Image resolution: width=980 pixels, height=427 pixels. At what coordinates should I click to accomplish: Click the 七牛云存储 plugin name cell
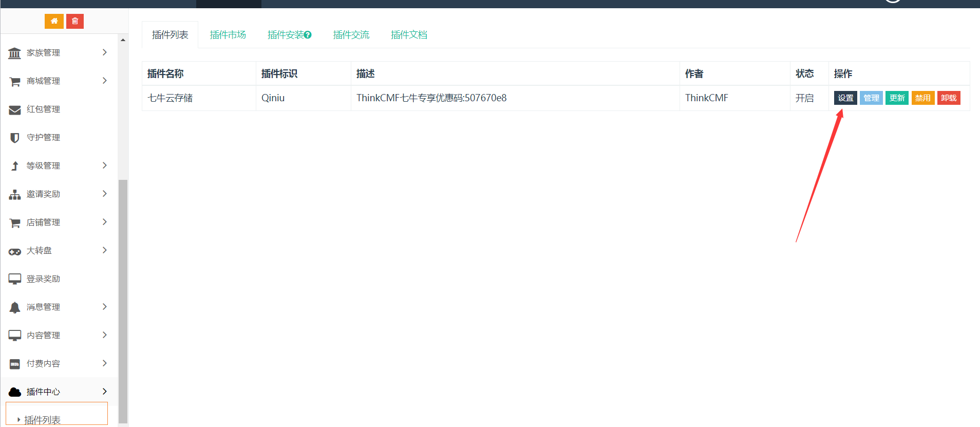pos(199,98)
